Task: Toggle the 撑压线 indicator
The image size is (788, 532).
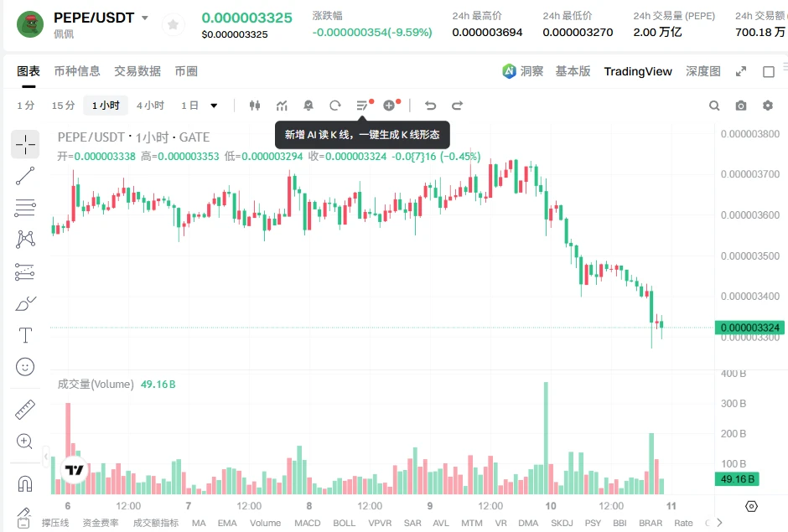Action: [x=54, y=523]
